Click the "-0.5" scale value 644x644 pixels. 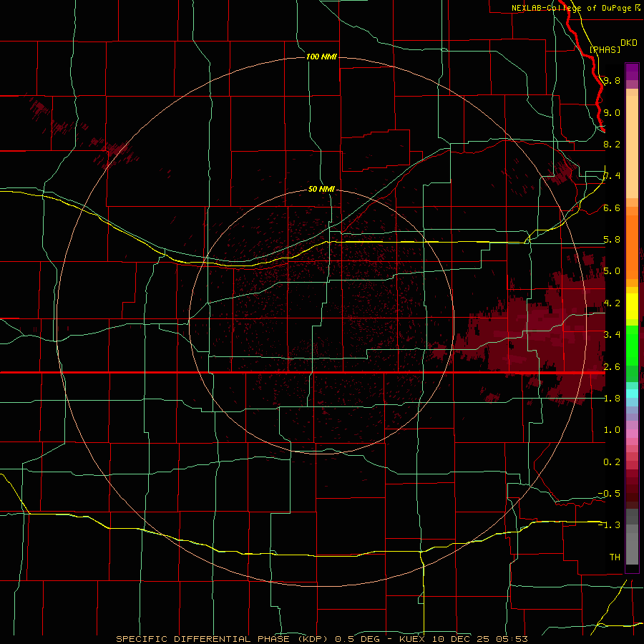click(x=609, y=493)
